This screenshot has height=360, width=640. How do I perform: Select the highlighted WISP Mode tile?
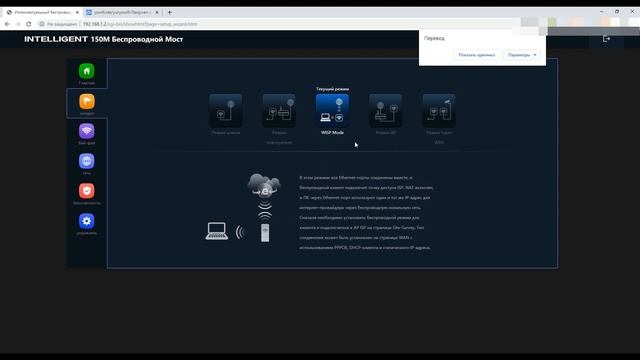pyautogui.click(x=332, y=111)
